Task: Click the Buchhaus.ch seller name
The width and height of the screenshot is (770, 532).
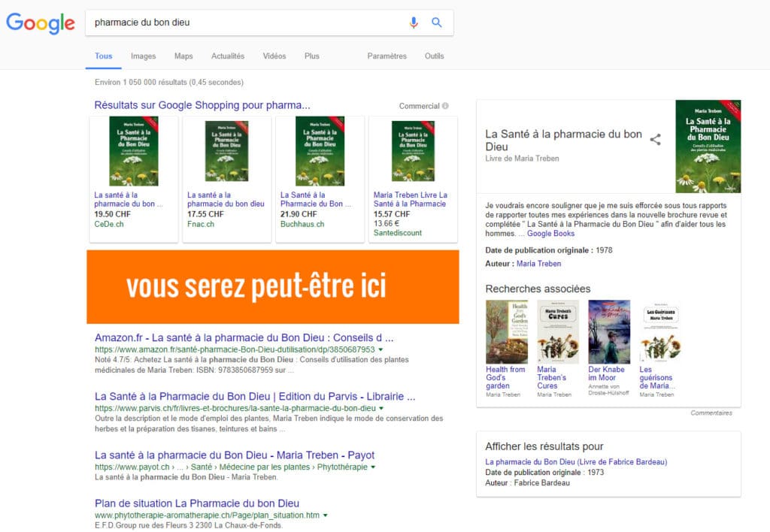Action: pyautogui.click(x=302, y=224)
